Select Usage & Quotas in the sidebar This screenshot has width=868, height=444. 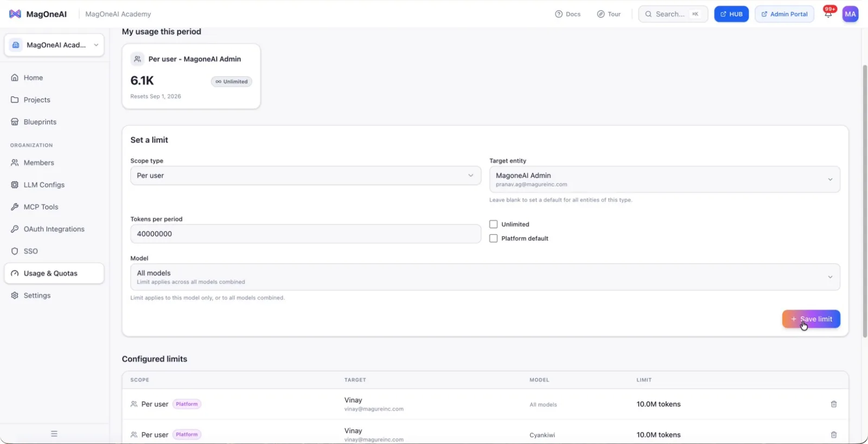[54, 273]
